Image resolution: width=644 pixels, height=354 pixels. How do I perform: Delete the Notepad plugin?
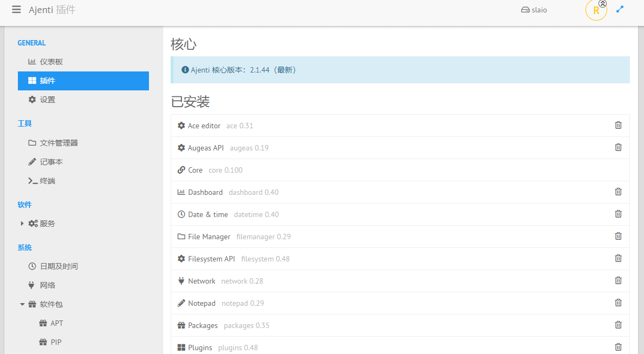tap(618, 303)
